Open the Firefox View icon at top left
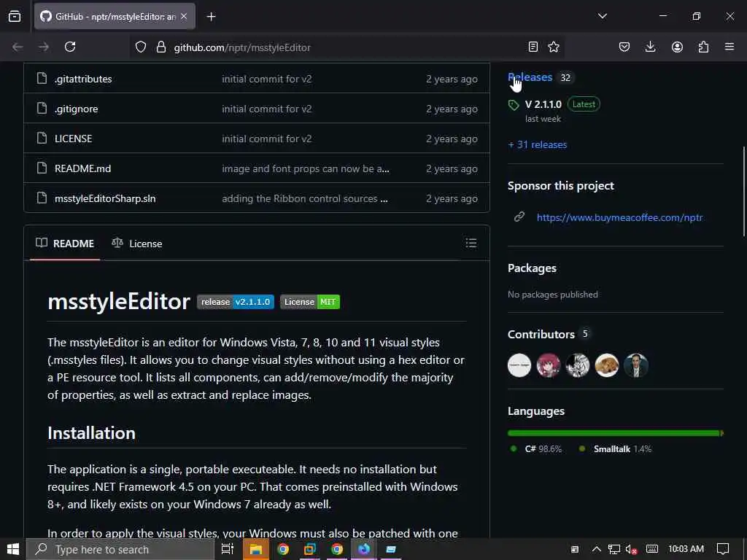 pos(15,16)
